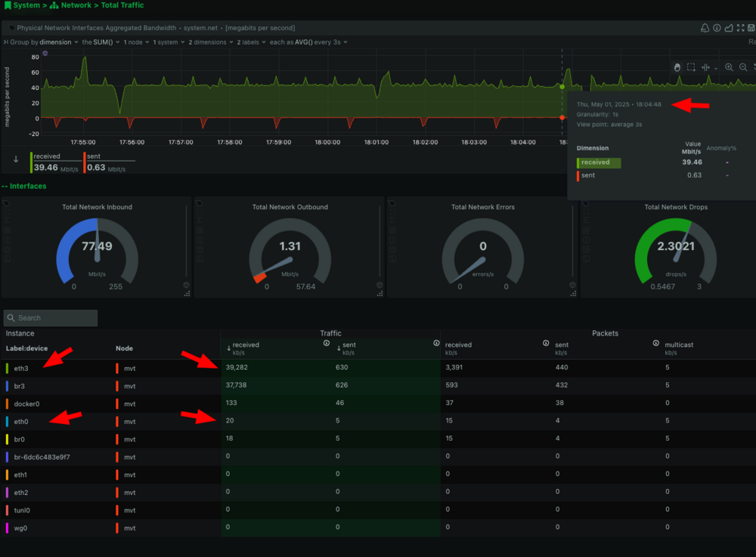Zoom out of the bandwidth chart
This screenshot has height=557, width=756.
pos(743,67)
